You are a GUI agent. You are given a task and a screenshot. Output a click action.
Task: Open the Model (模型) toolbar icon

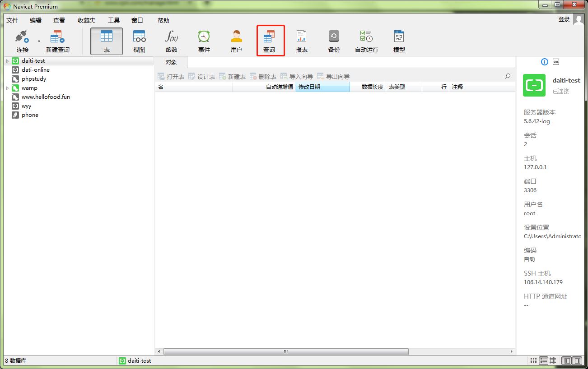pyautogui.click(x=399, y=41)
